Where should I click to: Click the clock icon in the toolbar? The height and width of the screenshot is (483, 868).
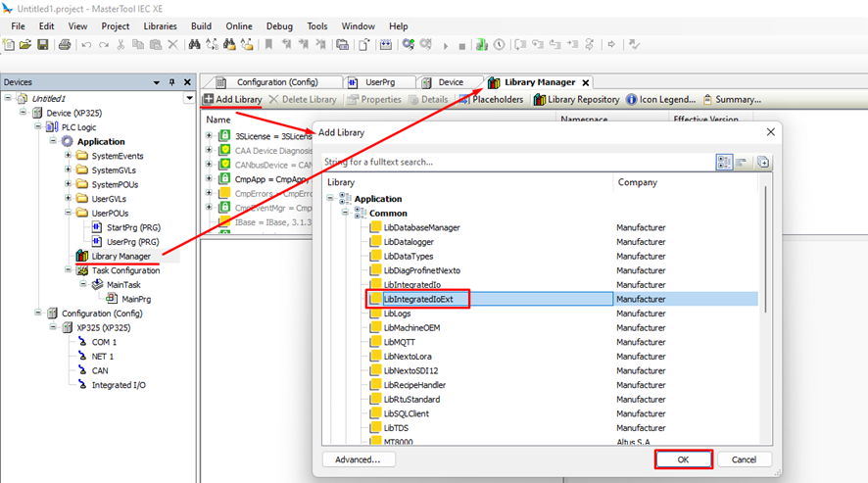coord(500,45)
